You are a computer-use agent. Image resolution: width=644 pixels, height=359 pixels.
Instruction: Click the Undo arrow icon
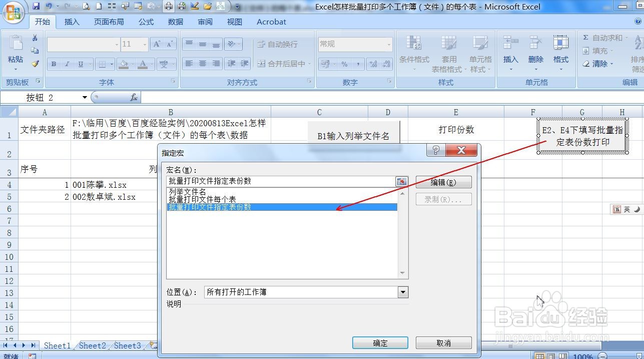point(49,7)
